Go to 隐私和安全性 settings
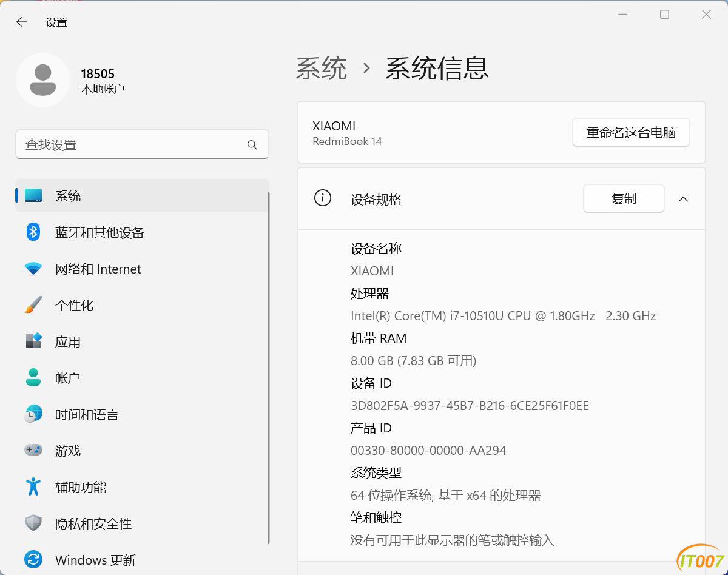This screenshot has height=575, width=728. [142, 523]
